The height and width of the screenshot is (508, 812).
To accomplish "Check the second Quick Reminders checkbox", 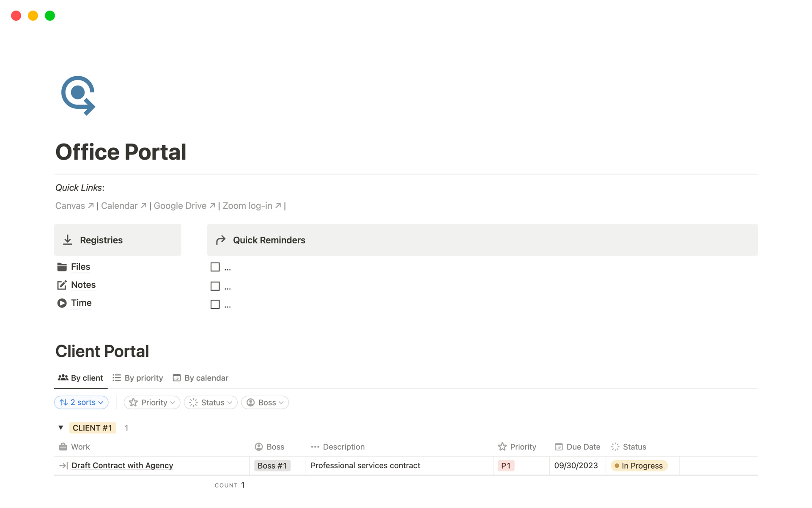I will coord(215,286).
